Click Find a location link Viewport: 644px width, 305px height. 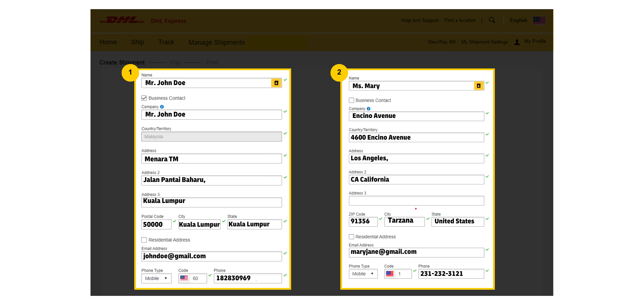[460, 20]
